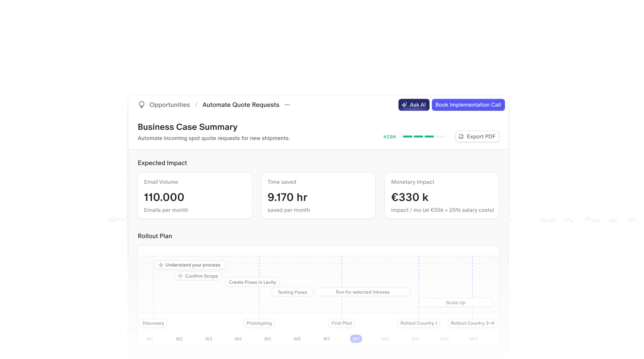The image size is (644, 359).
Task: Select Scale Up task
Action: pyautogui.click(x=456, y=303)
